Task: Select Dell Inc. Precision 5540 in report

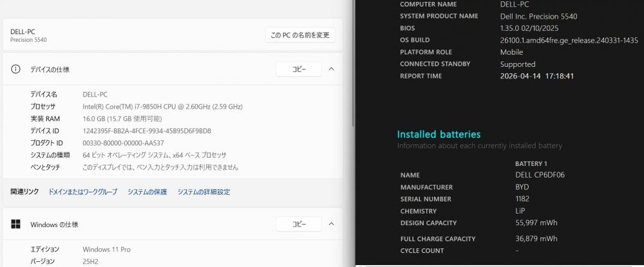Action: click(538, 16)
